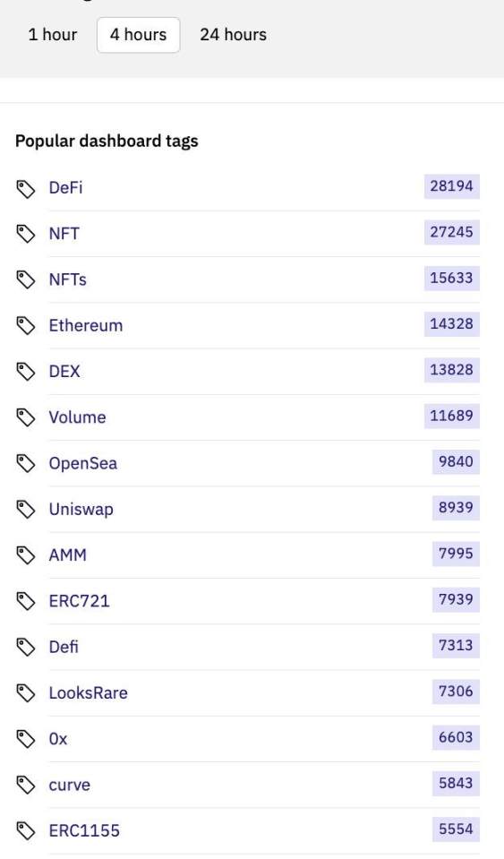Select the tag icon beside Ethereum

(x=26, y=327)
